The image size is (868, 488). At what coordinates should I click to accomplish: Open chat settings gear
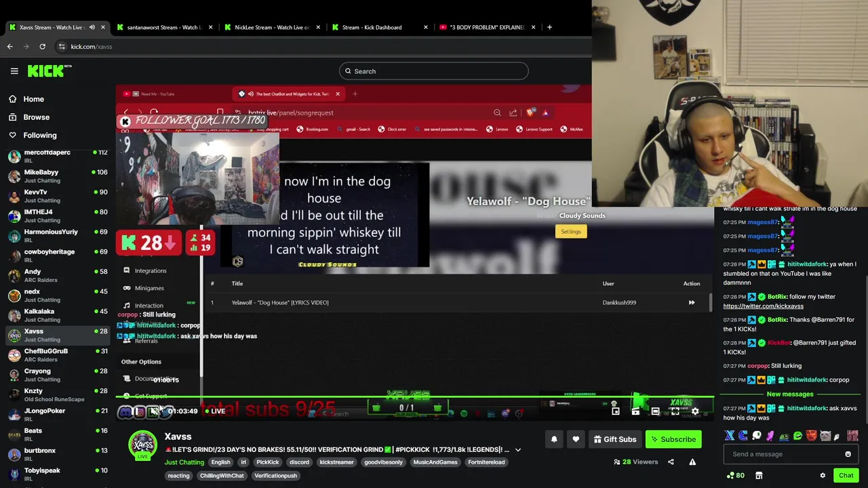823,475
